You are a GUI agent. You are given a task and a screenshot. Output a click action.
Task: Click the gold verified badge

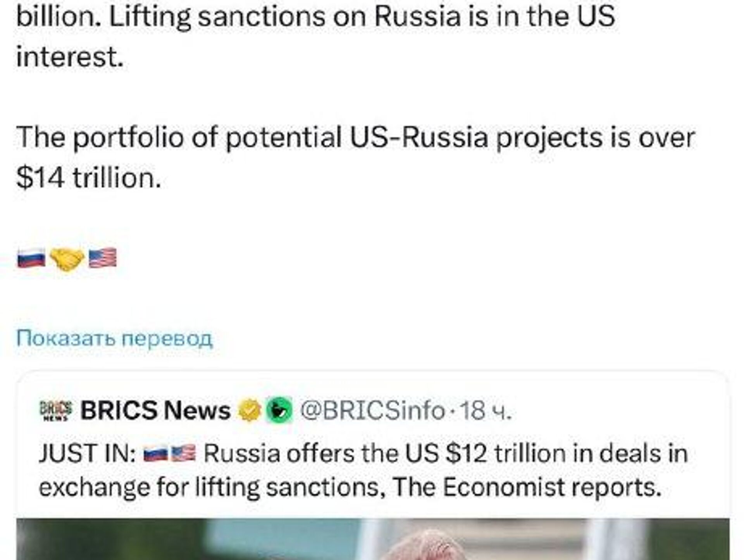[x=250, y=410]
